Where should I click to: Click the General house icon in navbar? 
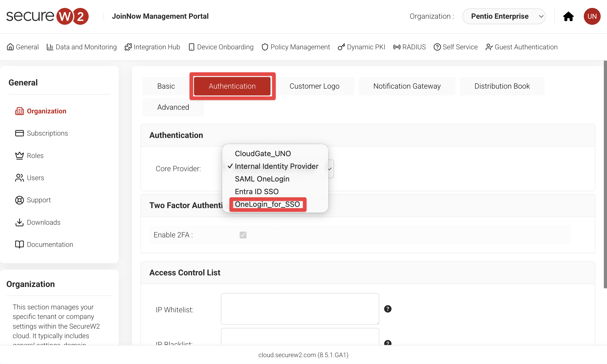click(10, 47)
